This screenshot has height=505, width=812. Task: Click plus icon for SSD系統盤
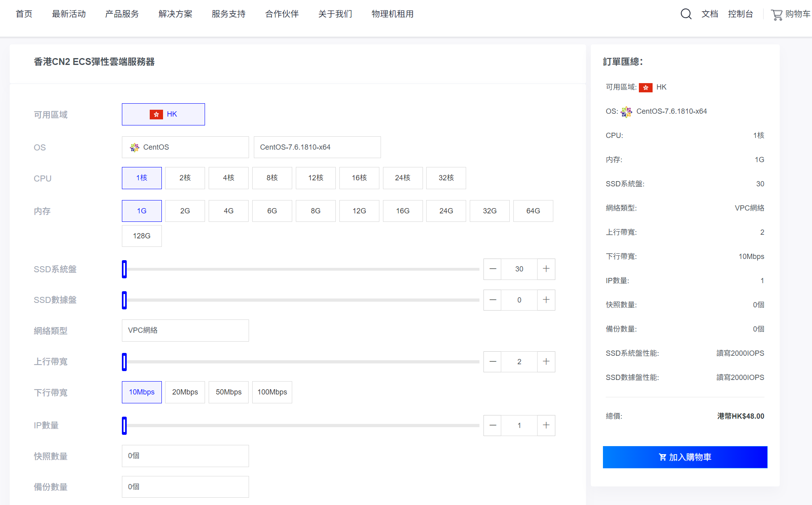pos(546,269)
